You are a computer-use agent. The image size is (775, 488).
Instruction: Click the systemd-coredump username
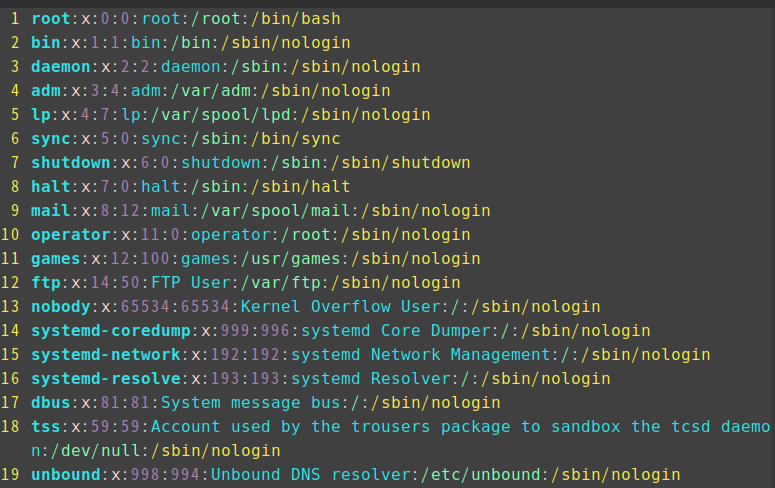[x=111, y=331]
